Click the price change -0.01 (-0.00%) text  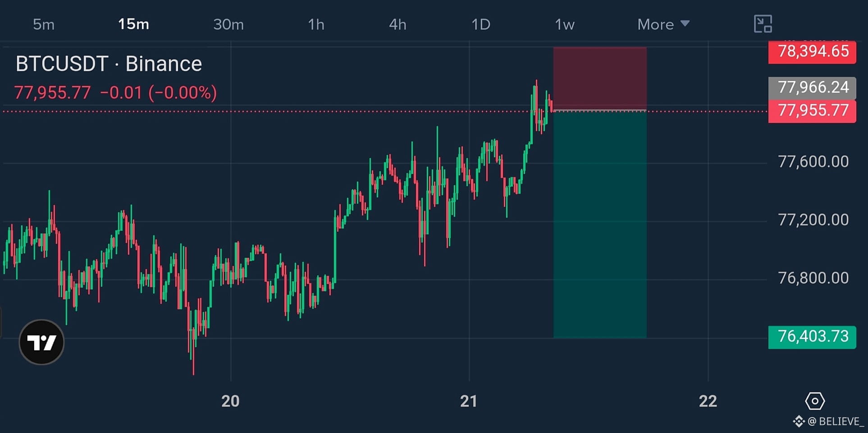[159, 93]
